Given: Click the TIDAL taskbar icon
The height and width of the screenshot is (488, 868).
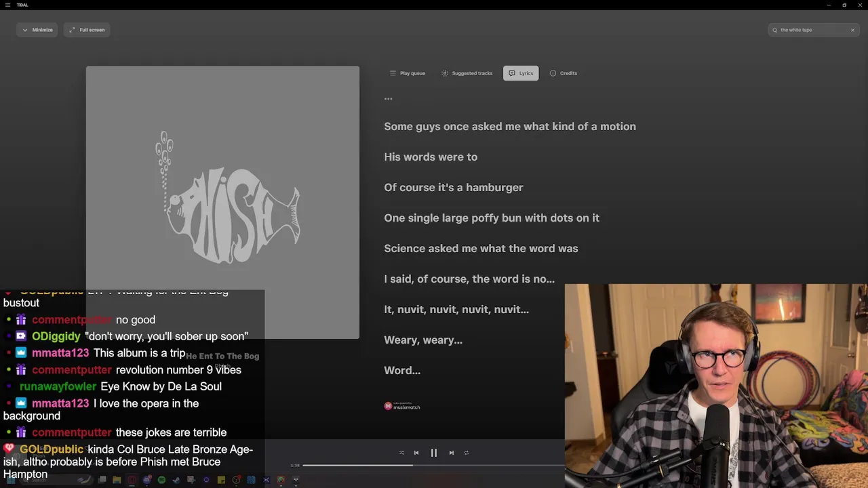Looking at the screenshot, I should tap(296, 480).
